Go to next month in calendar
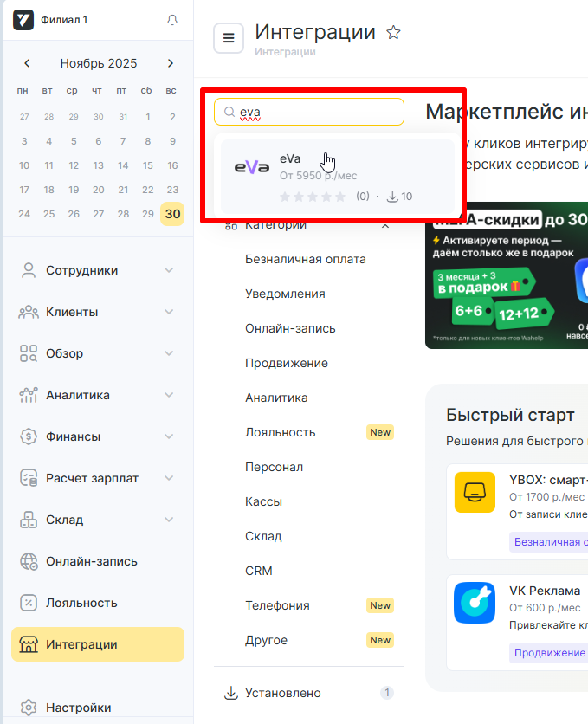Image resolution: width=588 pixels, height=724 pixels. 171,63
